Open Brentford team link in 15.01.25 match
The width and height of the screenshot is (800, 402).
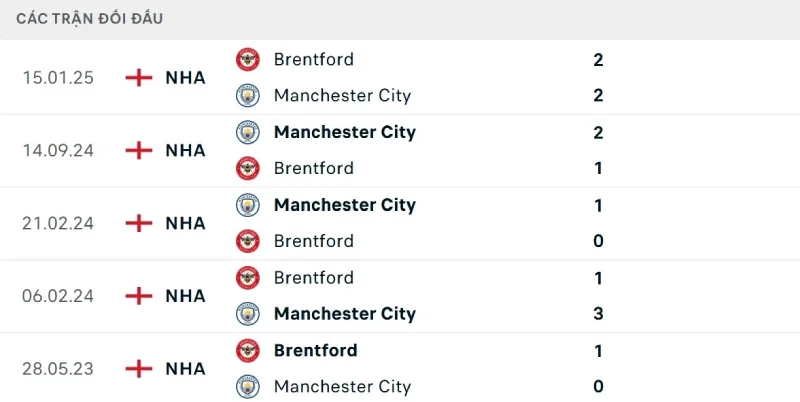point(313,59)
